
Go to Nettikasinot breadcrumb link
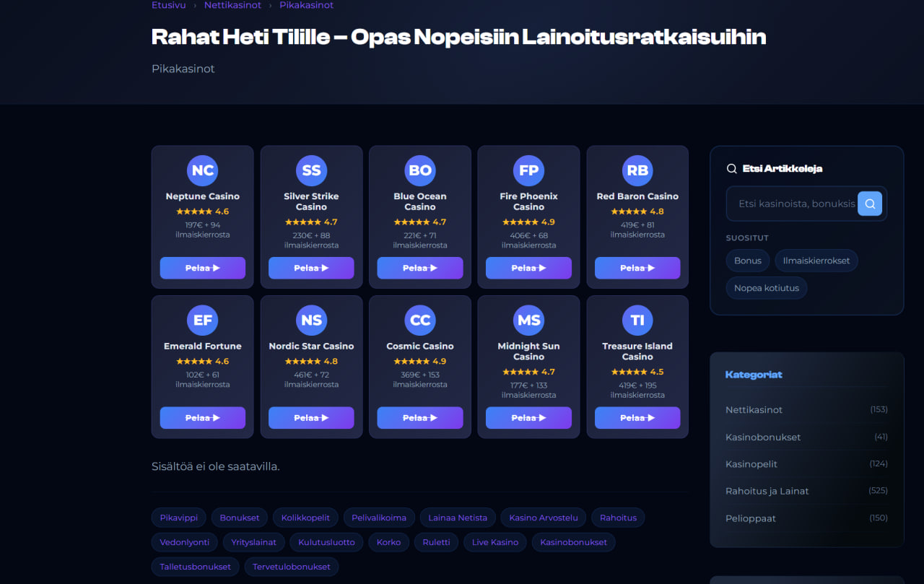click(232, 5)
